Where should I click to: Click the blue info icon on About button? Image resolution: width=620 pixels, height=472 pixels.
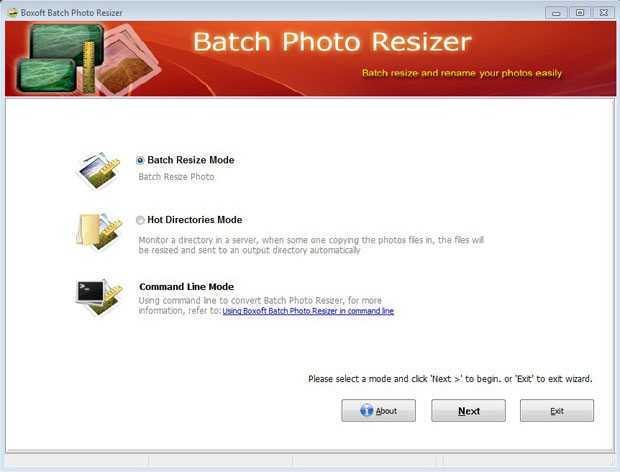[x=367, y=410]
